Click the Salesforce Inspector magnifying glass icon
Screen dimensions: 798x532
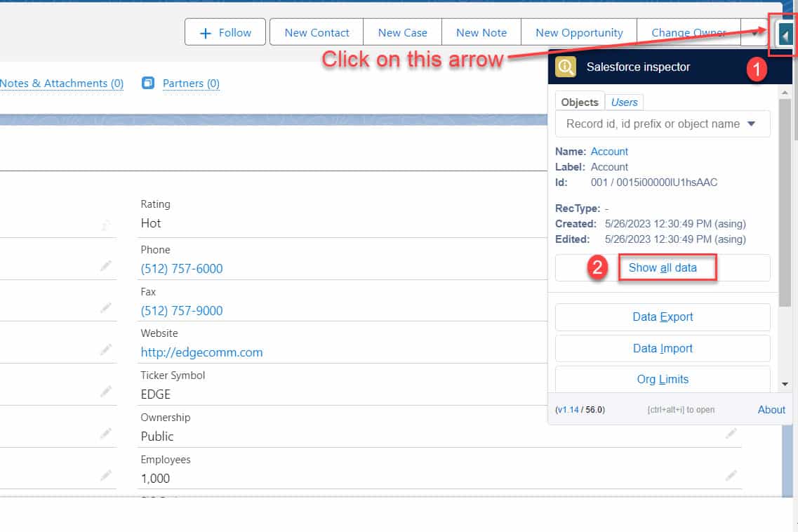pyautogui.click(x=566, y=67)
